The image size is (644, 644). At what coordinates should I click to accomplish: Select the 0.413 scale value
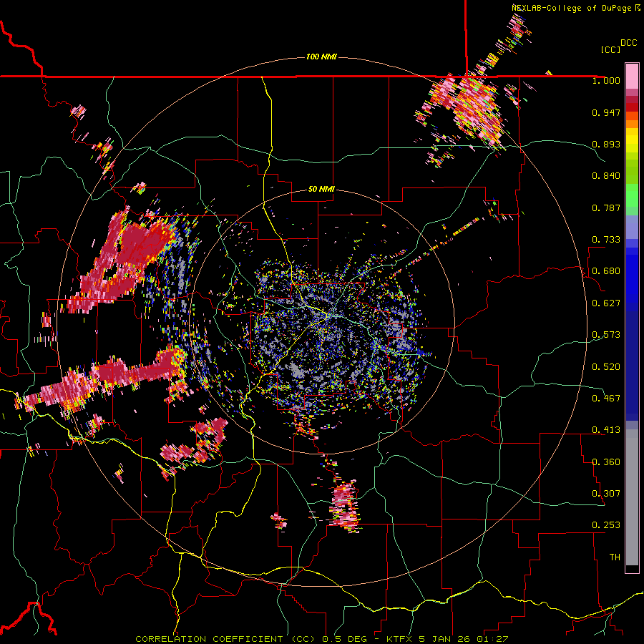(x=606, y=430)
